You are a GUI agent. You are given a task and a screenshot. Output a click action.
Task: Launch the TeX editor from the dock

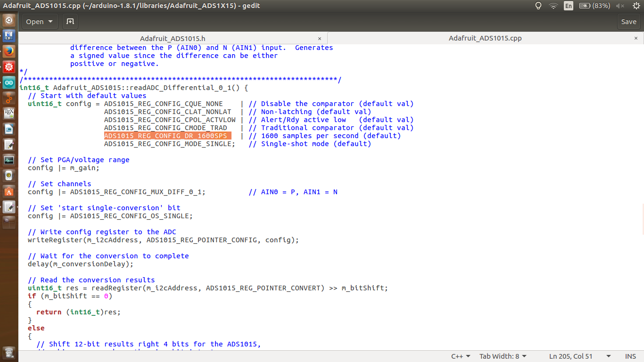pos(8,113)
